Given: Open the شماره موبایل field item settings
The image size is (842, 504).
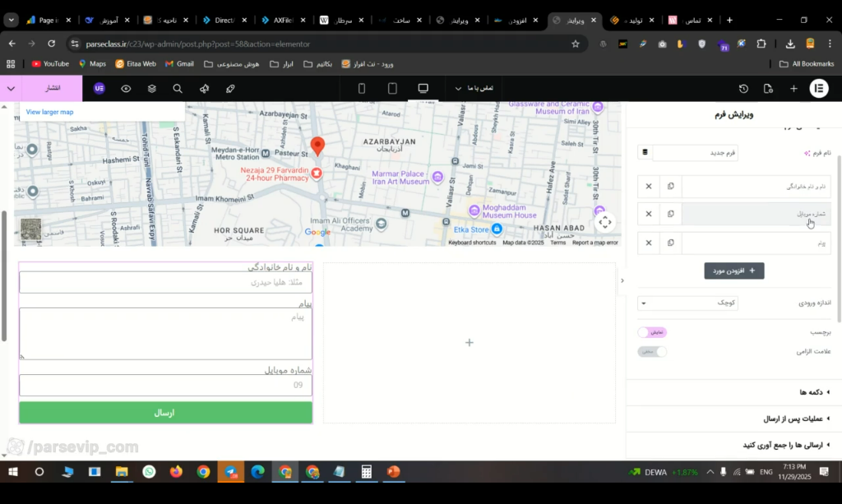Looking at the screenshot, I should pos(756,214).
